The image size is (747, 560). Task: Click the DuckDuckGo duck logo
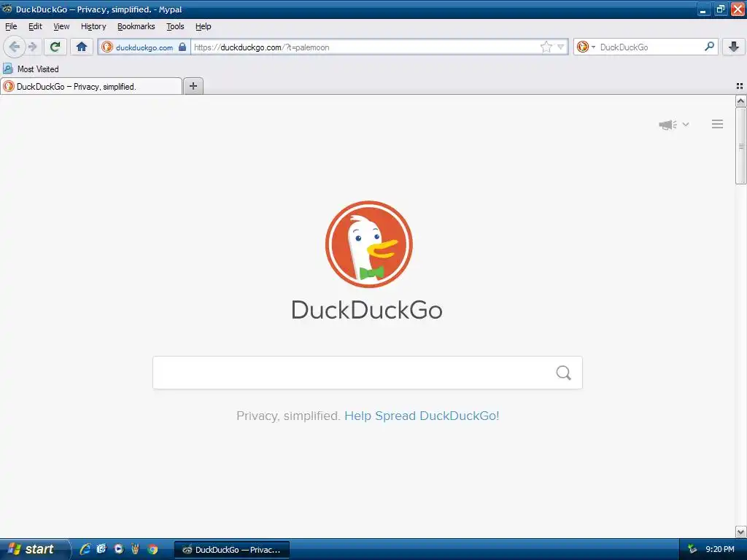(368, 244)
